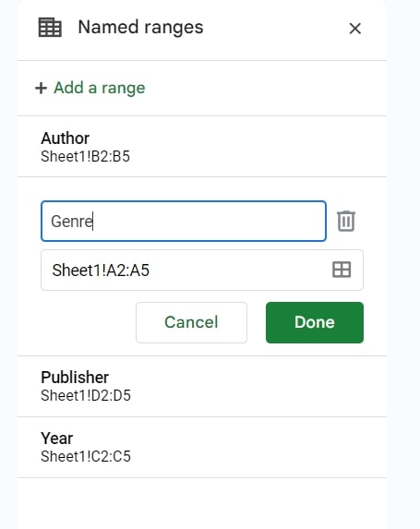
Task: Open the select data range grid icon
Action: click(342, 270)
